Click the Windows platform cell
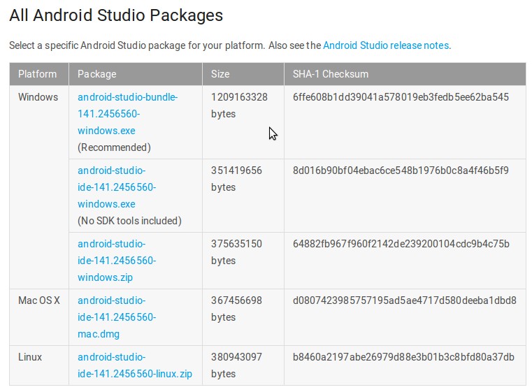This screenshot has height=392, width=532. (38, 97)
